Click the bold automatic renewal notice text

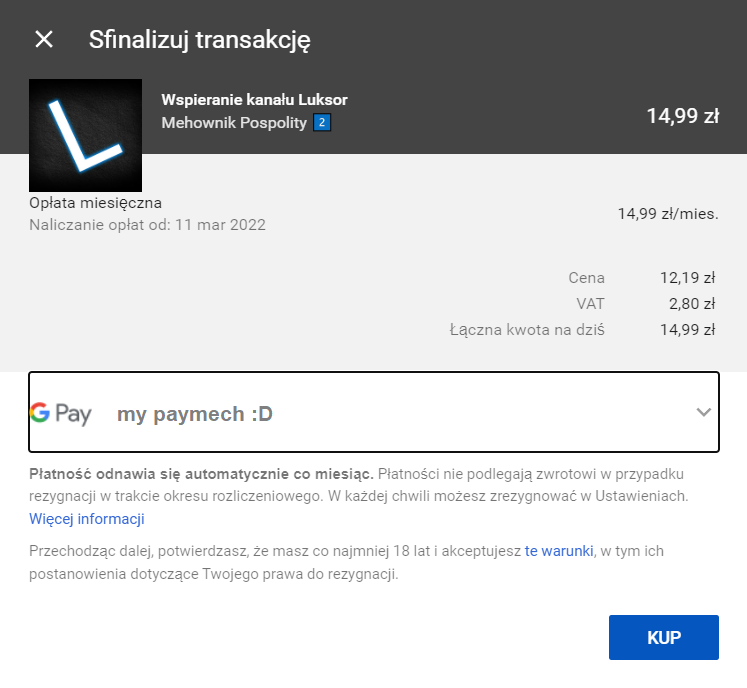[201, 473]
